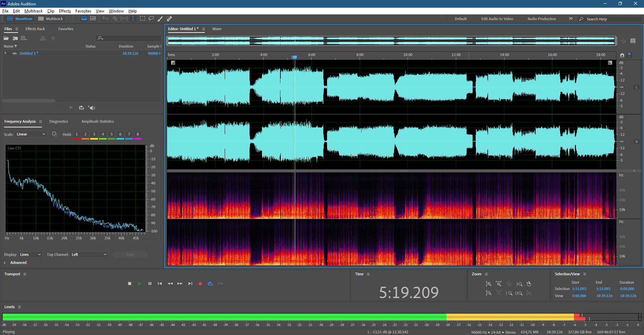Click Zoom to In Point icon
The height and width of the screenshot is (335, 644).
(509, 293)
